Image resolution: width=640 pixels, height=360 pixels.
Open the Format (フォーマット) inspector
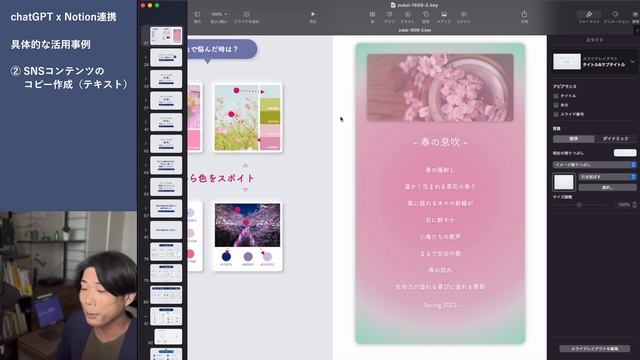click(589, 14)
